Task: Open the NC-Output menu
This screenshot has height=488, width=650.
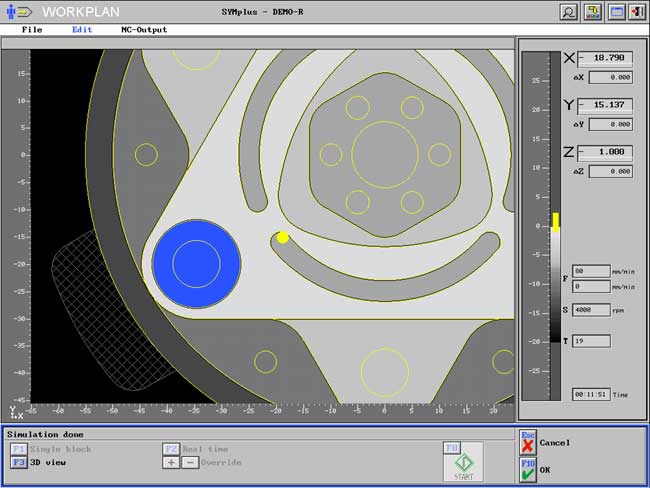Action: 144,30
